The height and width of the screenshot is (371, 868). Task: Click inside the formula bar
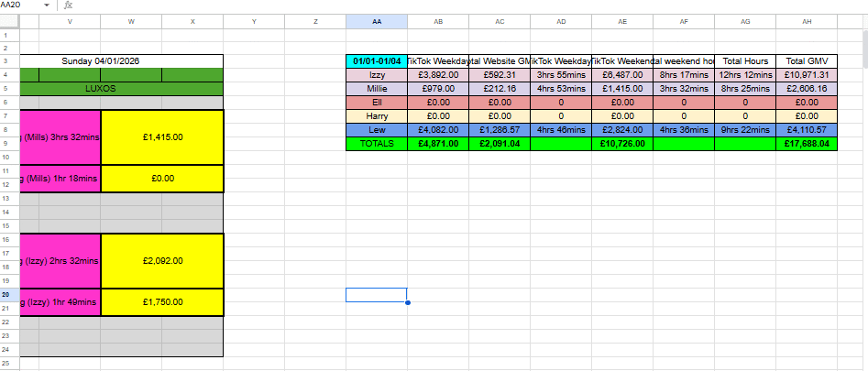point(458,5)
